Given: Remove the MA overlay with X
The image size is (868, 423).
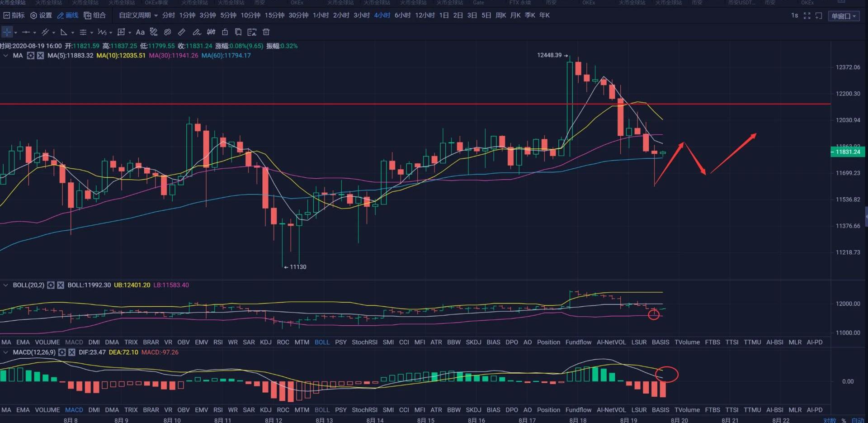Looking at the screenshot, I should point(40,56).
